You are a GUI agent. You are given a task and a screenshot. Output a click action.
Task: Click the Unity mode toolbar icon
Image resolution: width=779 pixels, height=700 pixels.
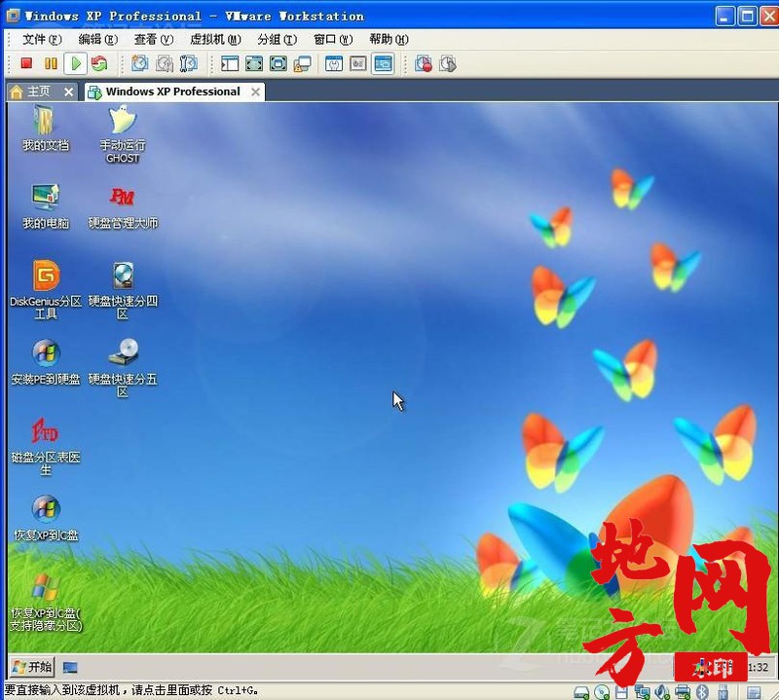(x=303, y=63)
